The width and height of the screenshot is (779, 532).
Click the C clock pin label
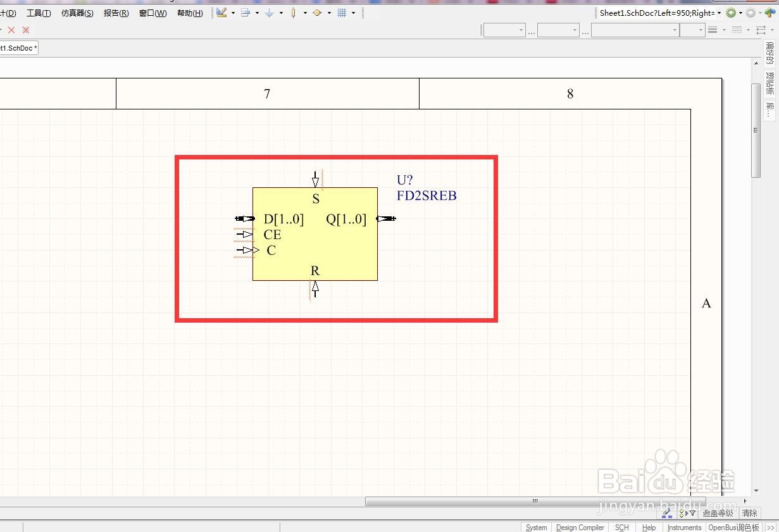coord(271,251)
